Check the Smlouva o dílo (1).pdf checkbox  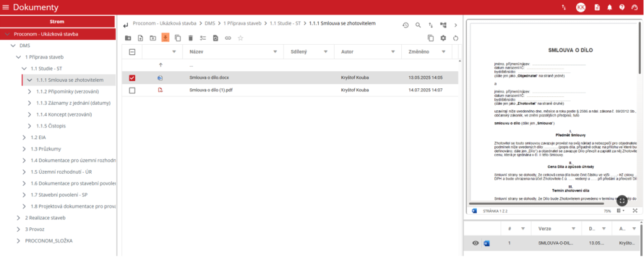tap(132, 91)
